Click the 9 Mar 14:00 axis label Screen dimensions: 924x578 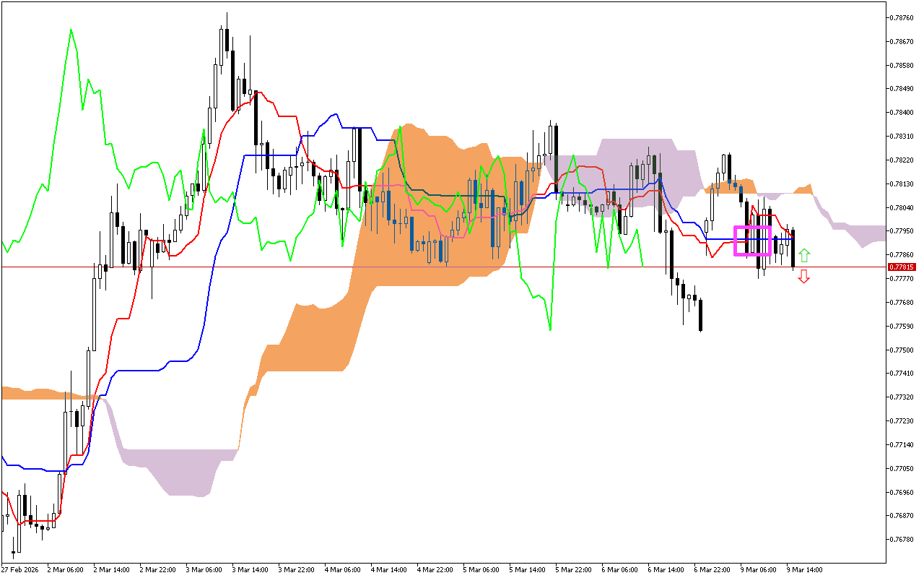[x=806, y=569]
